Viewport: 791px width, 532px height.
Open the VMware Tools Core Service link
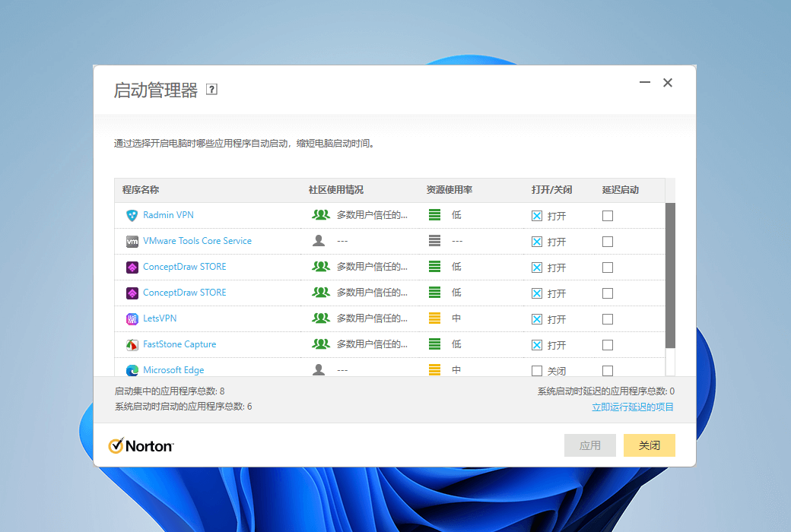pos(197,240)
